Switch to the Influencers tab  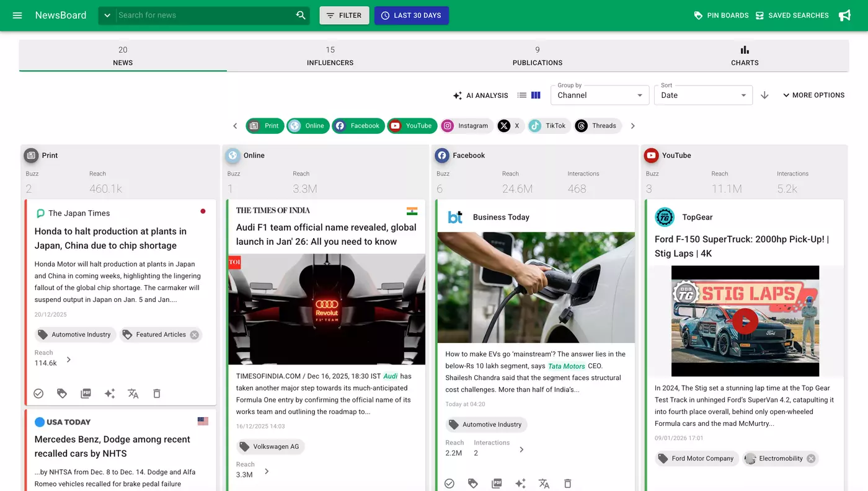[330, 56]
